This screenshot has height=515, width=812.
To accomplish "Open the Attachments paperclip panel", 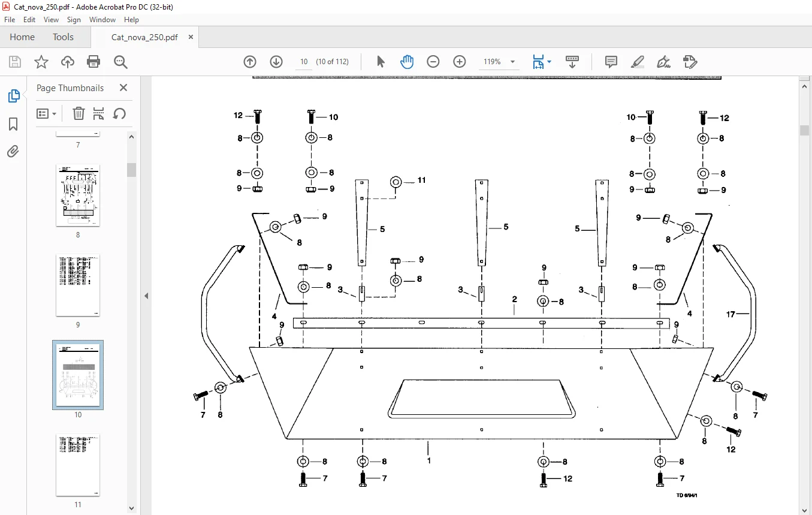I will tap(13, 152).
